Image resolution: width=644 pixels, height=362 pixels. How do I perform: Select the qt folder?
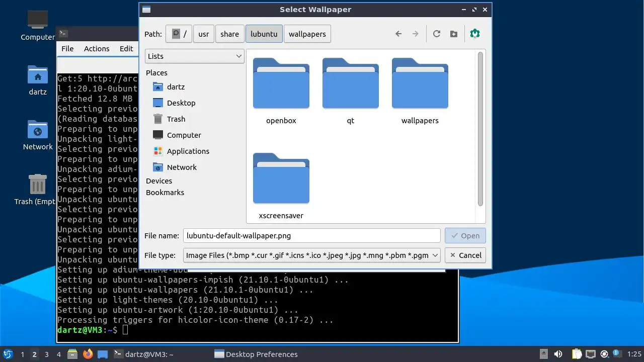[x=351, y=92]
